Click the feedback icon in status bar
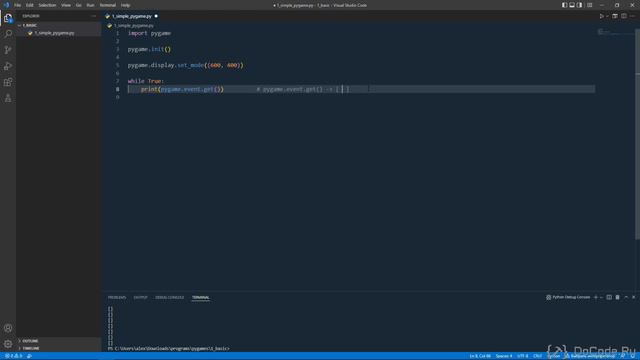This screenshot has width=640, height=360. click(x=623, y=356)
